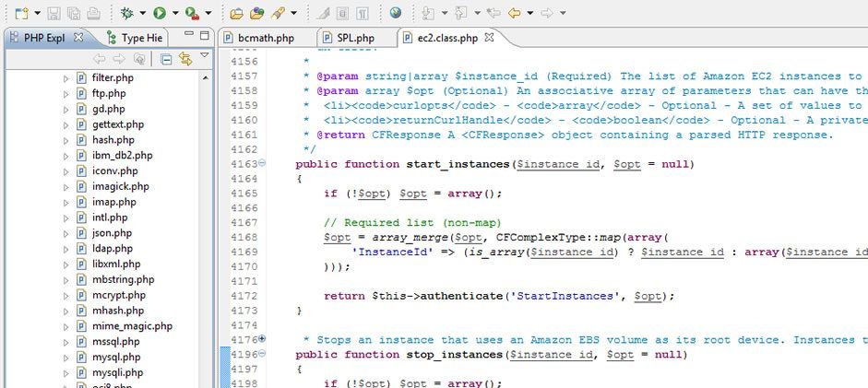Toggle Link with Editor in PHP Explorer
This screenshot has height=388, width=868.
[x=184, y=59]
